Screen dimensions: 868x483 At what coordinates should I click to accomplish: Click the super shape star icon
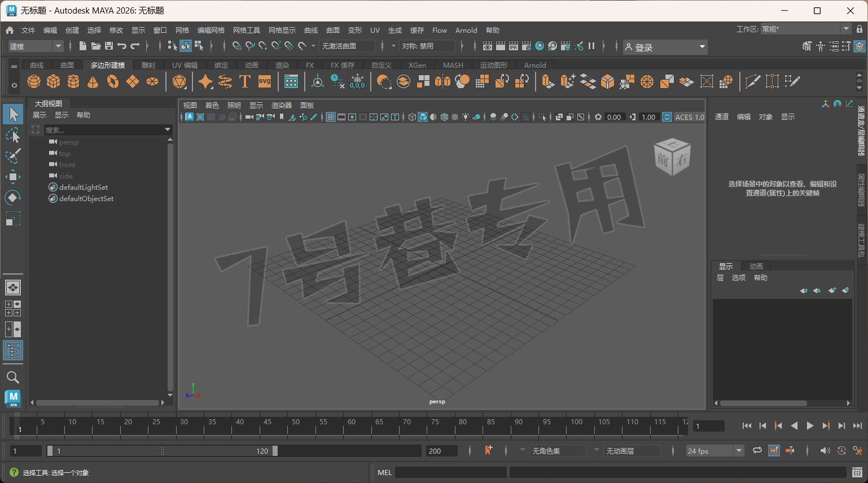[x=205, y=82]
